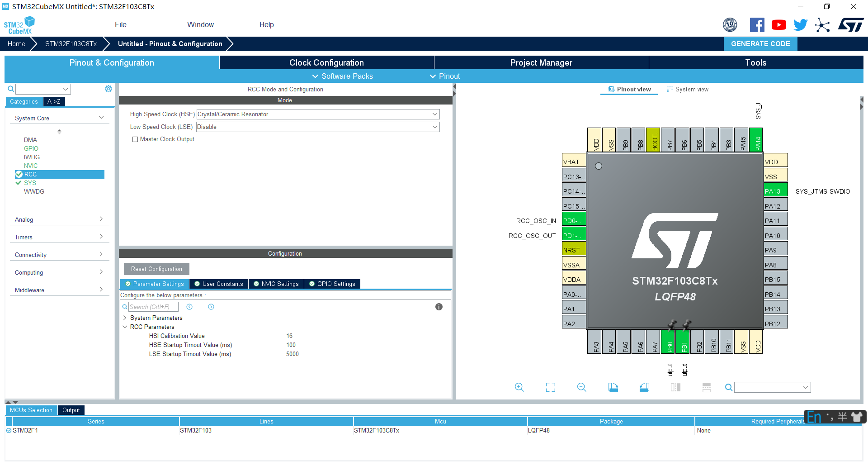This screenshot has width=868, height=466.
Task: Select SYS in System Core list
Action: click(x=30, y=183)
